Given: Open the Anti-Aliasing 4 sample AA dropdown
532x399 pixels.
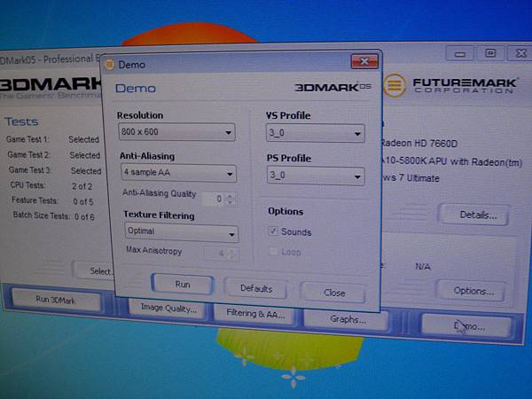Looking at the screenshot, I should 178,173.
